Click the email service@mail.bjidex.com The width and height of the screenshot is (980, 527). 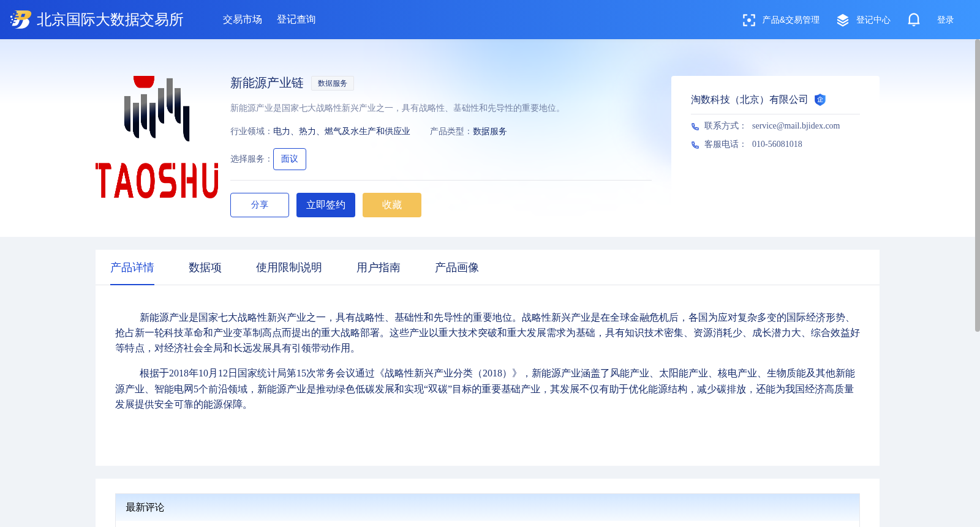[796, 126]
